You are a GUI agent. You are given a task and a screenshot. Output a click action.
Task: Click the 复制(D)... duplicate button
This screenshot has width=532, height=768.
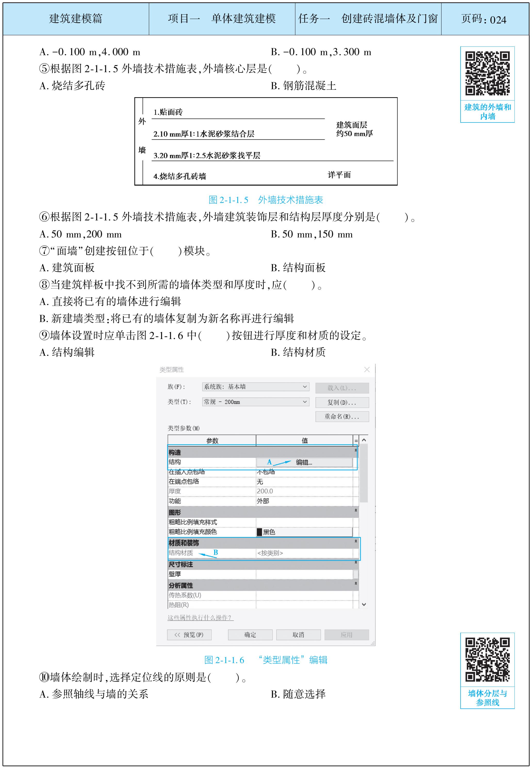(x=342, y=402)
